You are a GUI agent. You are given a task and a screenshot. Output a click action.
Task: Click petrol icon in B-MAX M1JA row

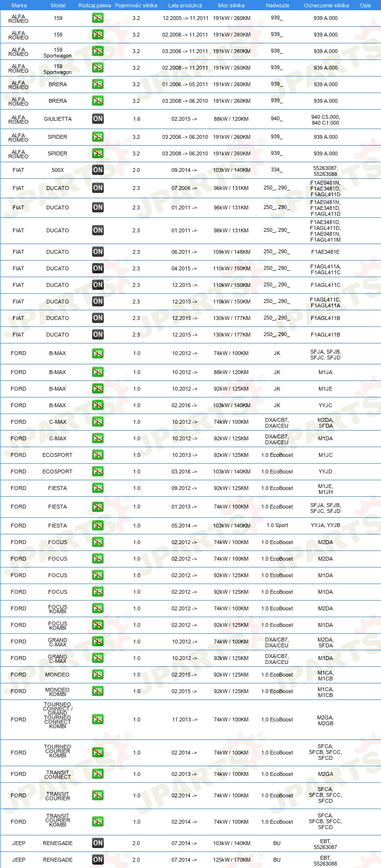point(98,372)
